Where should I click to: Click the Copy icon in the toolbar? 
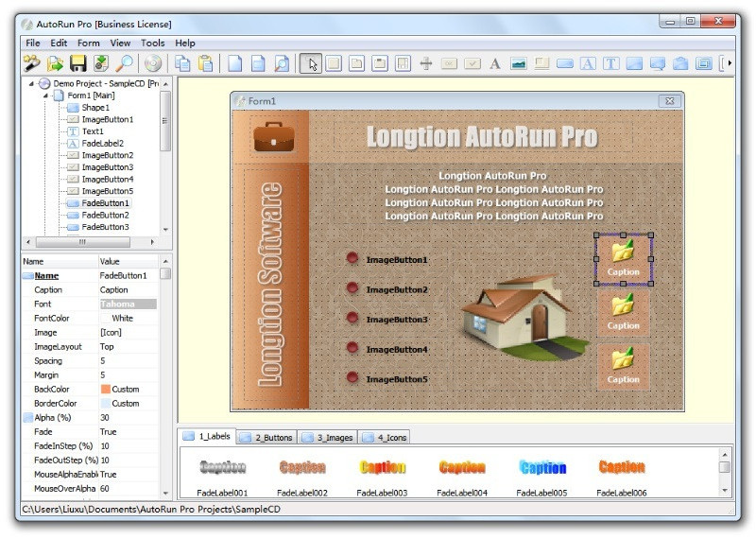coord(182,63)
